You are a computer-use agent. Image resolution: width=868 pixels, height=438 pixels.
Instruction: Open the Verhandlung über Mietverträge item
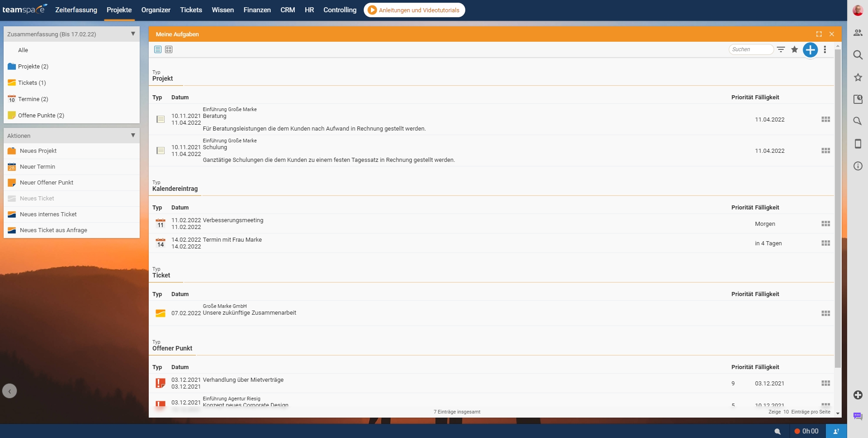[x=243, y=380]
